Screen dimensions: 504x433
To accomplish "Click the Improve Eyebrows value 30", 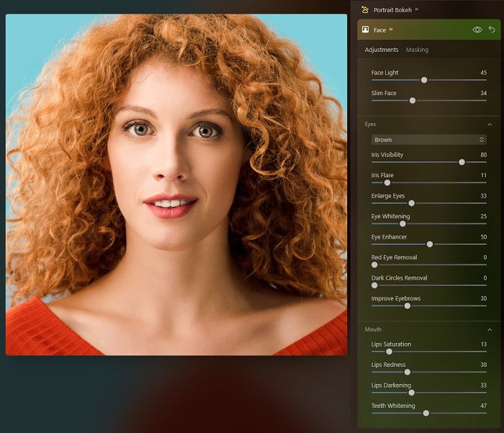I will [483, 298].
